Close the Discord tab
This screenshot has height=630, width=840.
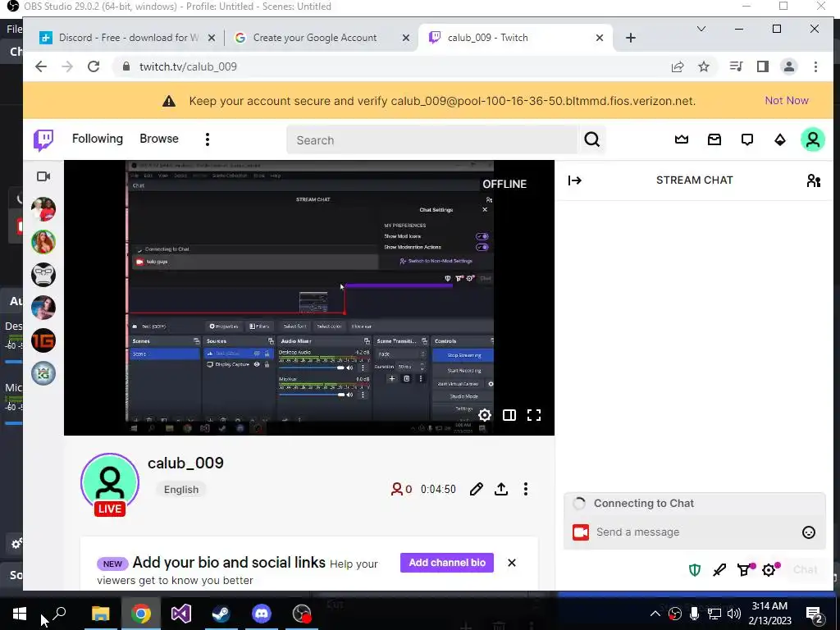[211, 38]
